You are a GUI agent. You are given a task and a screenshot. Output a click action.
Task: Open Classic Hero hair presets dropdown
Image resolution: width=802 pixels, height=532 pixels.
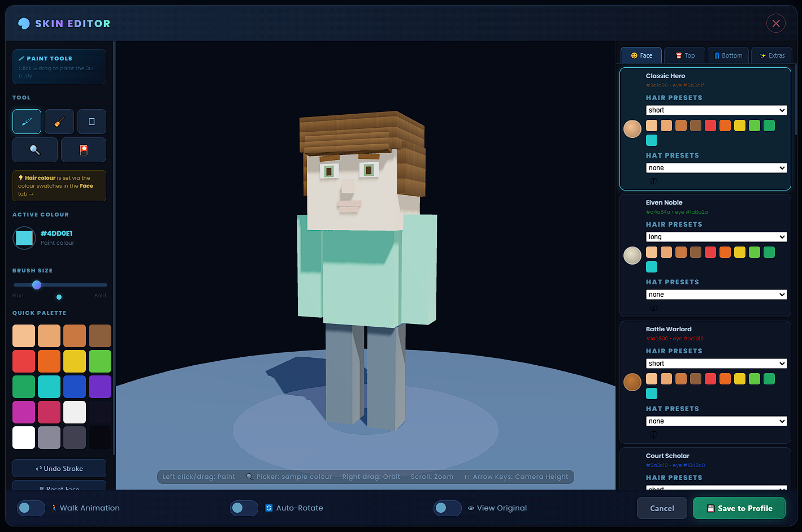tap(717, 110)
